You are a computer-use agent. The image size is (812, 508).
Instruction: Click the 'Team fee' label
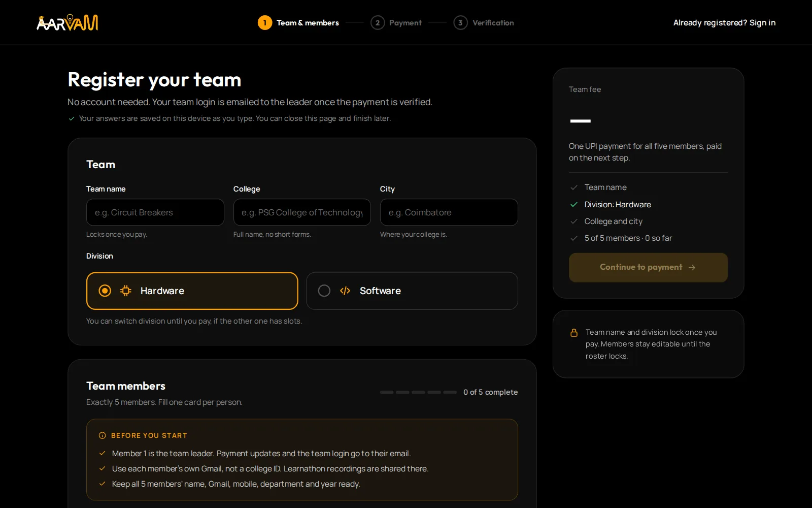tap(585, 89)
